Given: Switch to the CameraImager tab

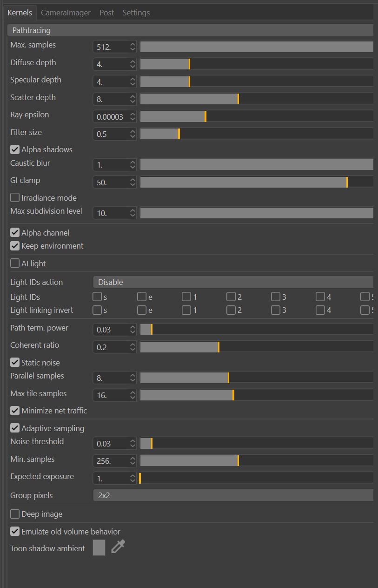Looking at the screenshot, I should pos(66,13).
